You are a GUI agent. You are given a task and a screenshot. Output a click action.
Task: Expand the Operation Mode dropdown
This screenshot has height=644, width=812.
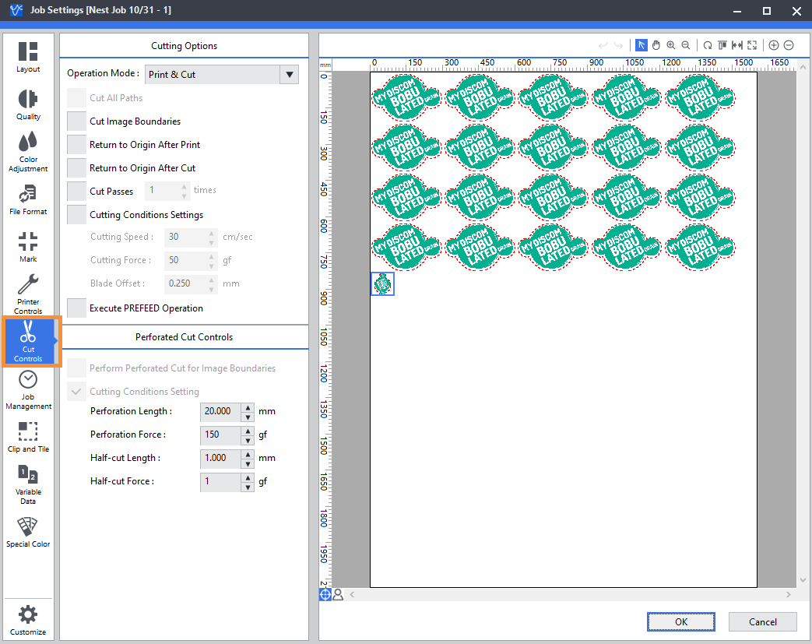(290, 75)
